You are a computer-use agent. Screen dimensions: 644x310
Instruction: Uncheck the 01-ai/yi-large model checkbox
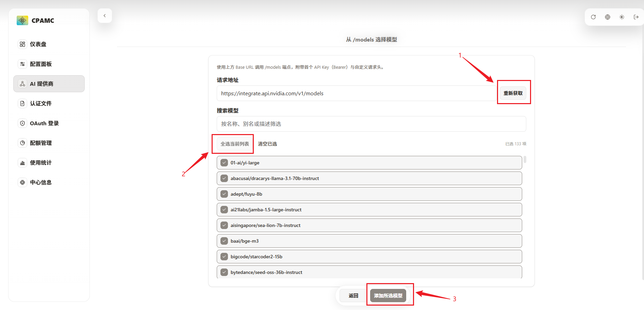pos(224,163)
